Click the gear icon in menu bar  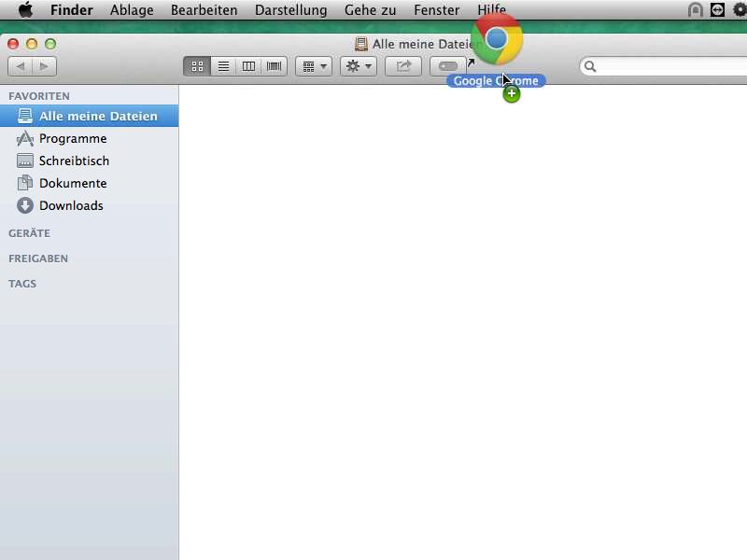(740, 9)
